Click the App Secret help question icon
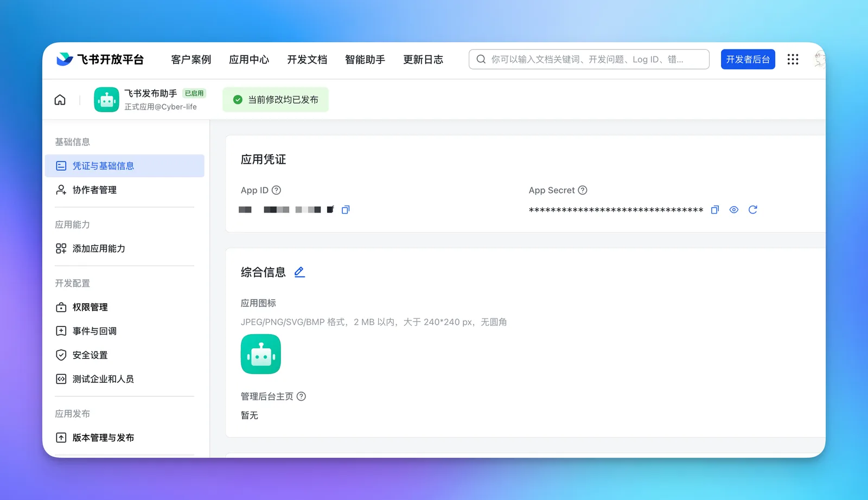868x500 pixels. 583,190
